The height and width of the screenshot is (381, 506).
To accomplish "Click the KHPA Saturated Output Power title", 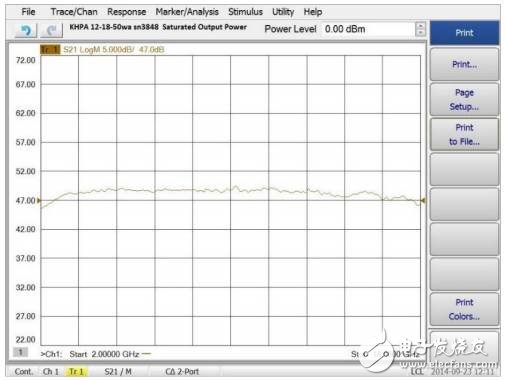I will [x=158, y=27].
